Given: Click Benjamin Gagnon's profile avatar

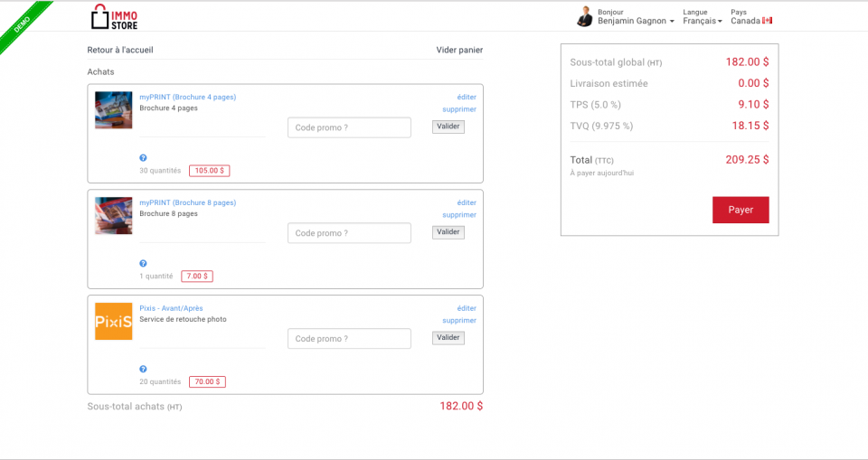Looking at the screenshot, I should 585,16.
